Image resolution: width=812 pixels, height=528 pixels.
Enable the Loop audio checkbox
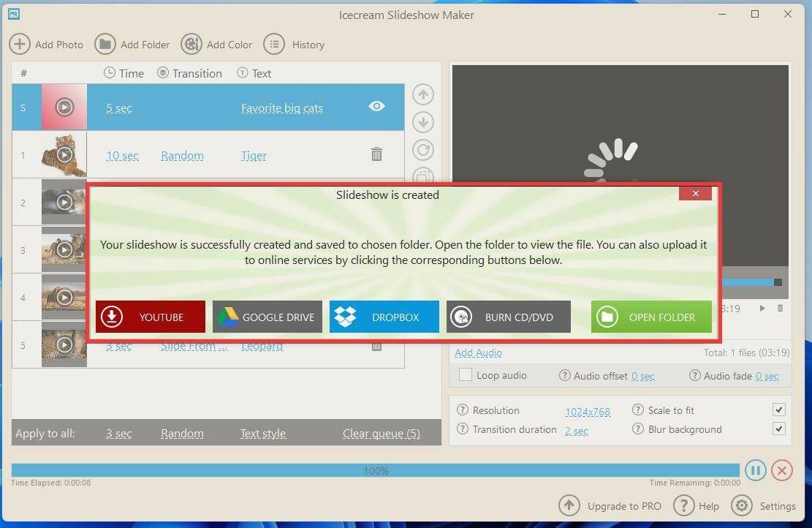466,374
